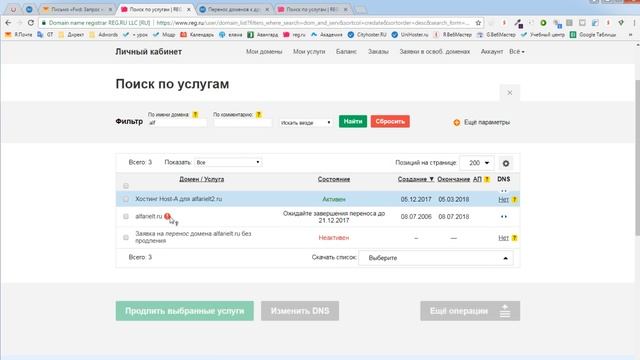The height and width of the screenshot is (360, 640).
Task: Click green Найти button
Action: [353, 121]
